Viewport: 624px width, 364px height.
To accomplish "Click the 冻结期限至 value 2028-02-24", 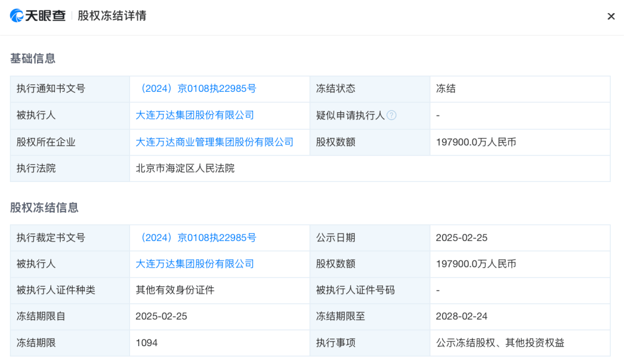I will 462,316.
